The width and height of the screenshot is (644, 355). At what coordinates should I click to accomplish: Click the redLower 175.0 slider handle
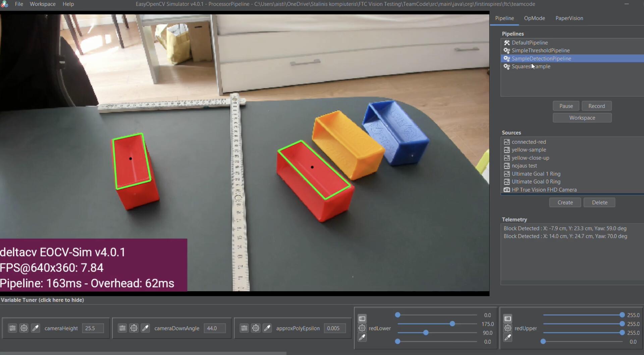[452, 324]
